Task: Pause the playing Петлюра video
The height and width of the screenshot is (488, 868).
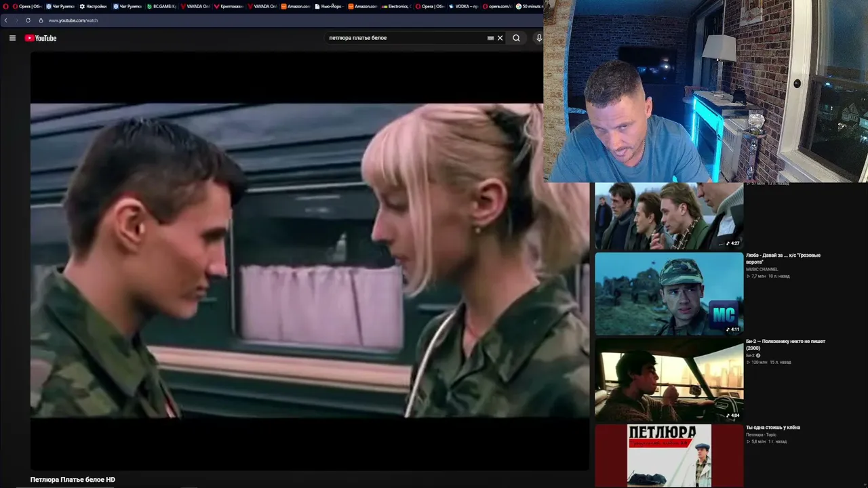Action: coord(309,260)
